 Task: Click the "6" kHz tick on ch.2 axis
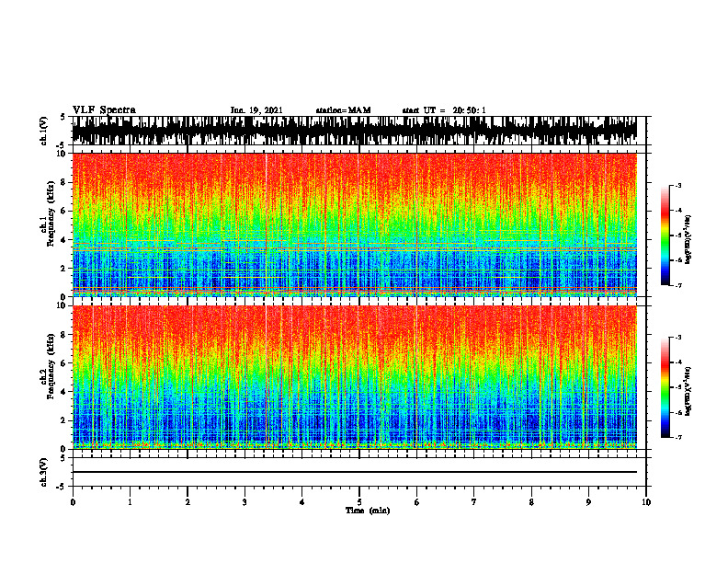[64, 363]
